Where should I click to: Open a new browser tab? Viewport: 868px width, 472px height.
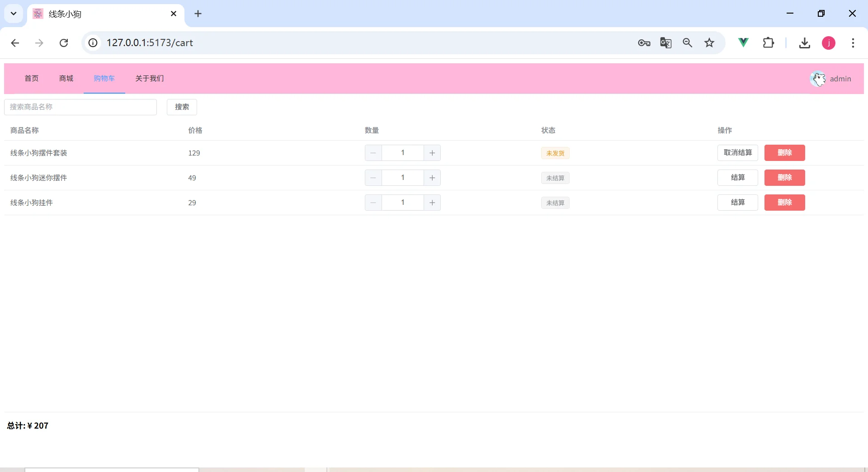pos(198,14)
